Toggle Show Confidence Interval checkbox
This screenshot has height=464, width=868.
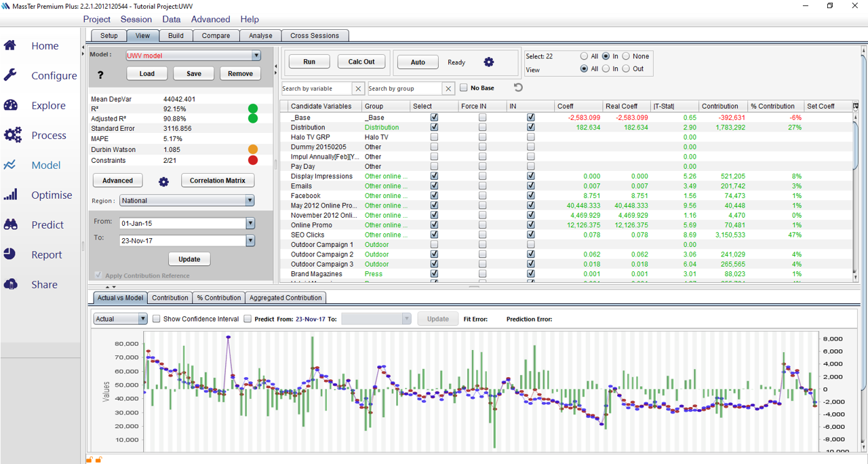pyautogui.click(x=157, y=319)
